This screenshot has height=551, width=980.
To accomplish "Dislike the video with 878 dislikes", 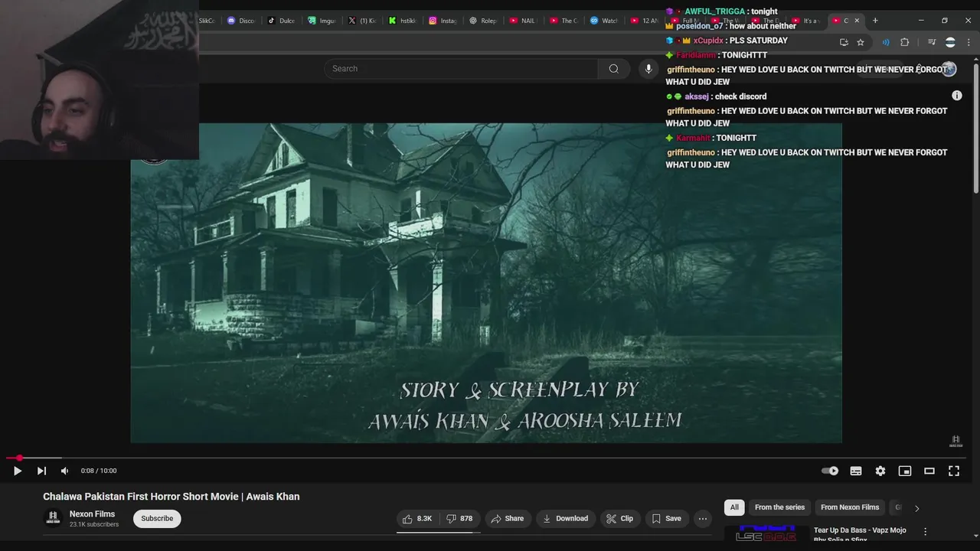I will 459,518.
